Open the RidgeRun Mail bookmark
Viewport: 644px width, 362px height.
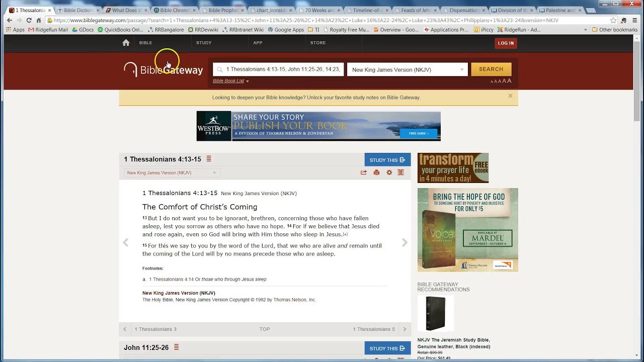coord(48,30)
